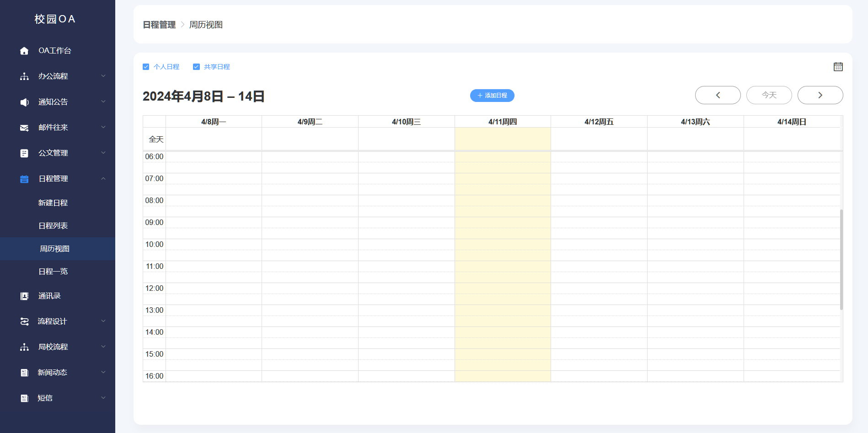Viewport: 868px width, 433px height.
Task: Click the 12:00 time label
Action: tap(154, 289)
